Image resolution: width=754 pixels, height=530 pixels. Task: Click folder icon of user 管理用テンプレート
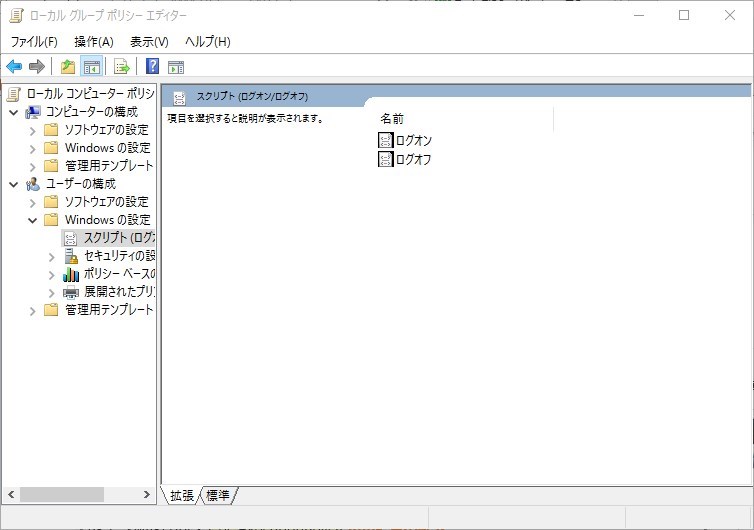51,310
